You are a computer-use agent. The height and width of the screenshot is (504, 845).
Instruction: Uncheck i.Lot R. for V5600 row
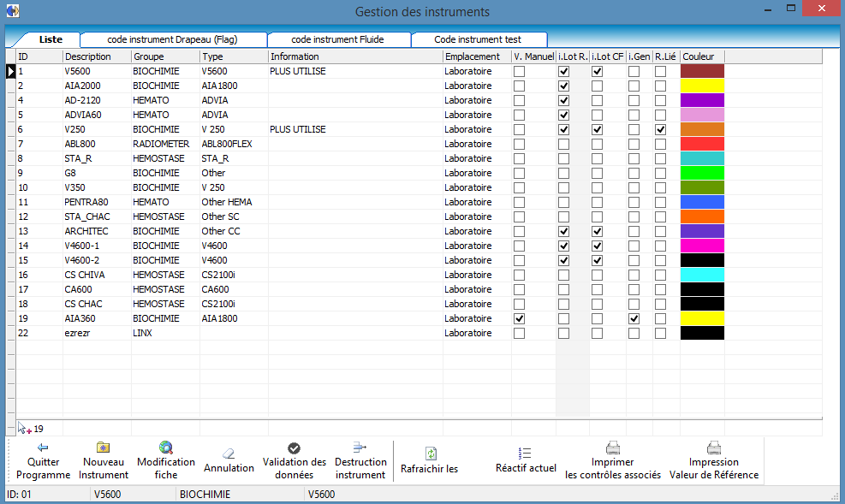click(563, 71)
